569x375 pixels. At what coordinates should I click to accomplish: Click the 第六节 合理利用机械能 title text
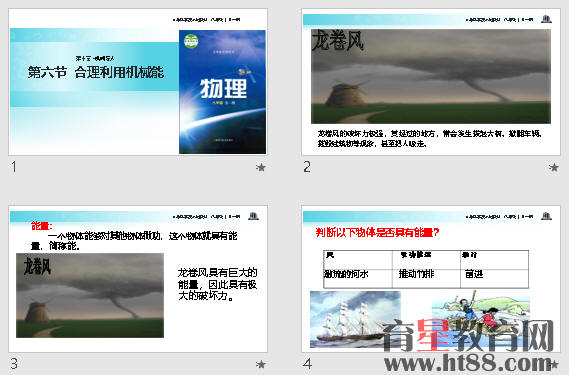click(x=96, y=72)
